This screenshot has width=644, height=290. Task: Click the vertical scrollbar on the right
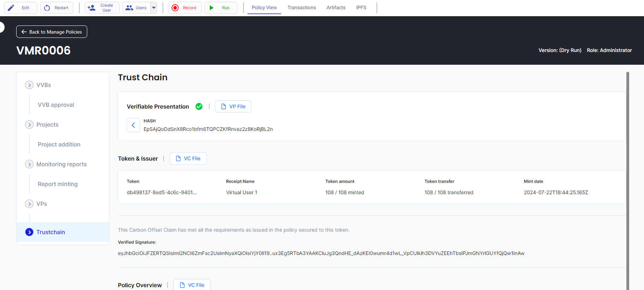pyautogui.click(x=627, y=177)
